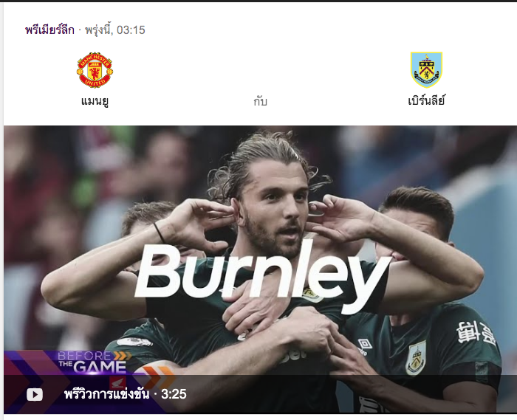Screen dimensions: 517x420
Task: Select the แมนยู team name
Action: coord(95,101)
